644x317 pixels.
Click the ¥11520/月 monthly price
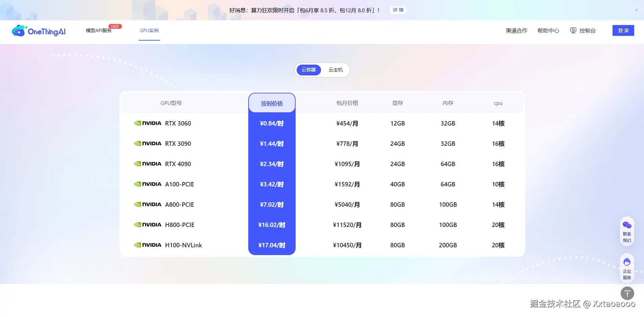click(x=347, y=225)
